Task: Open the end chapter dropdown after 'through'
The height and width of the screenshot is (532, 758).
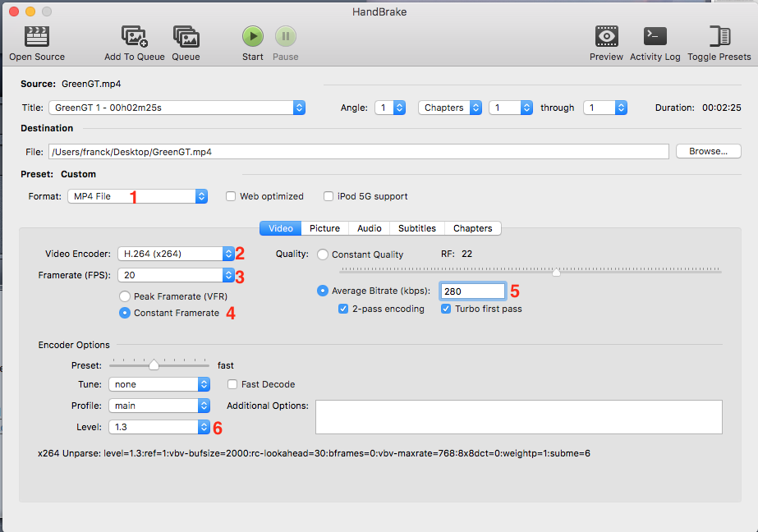Action: [605, 108]
